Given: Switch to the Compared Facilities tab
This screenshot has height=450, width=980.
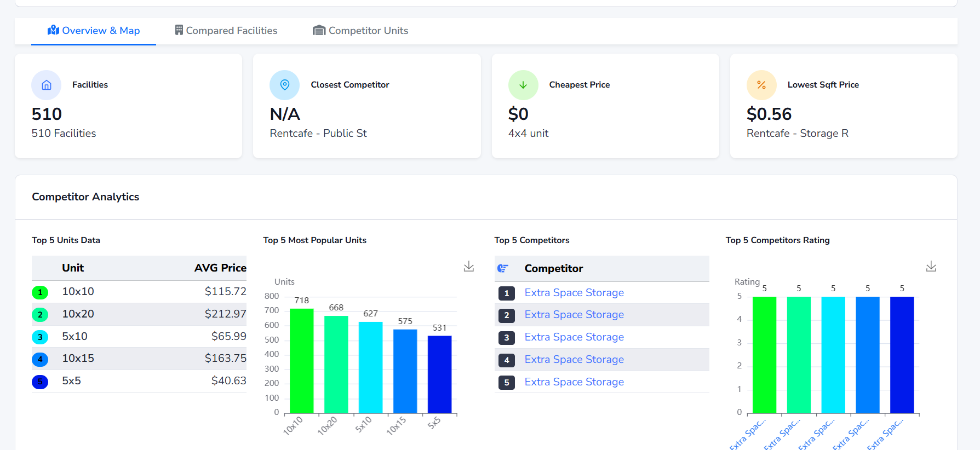Looking at the screenshot, I should coord(226,31).
